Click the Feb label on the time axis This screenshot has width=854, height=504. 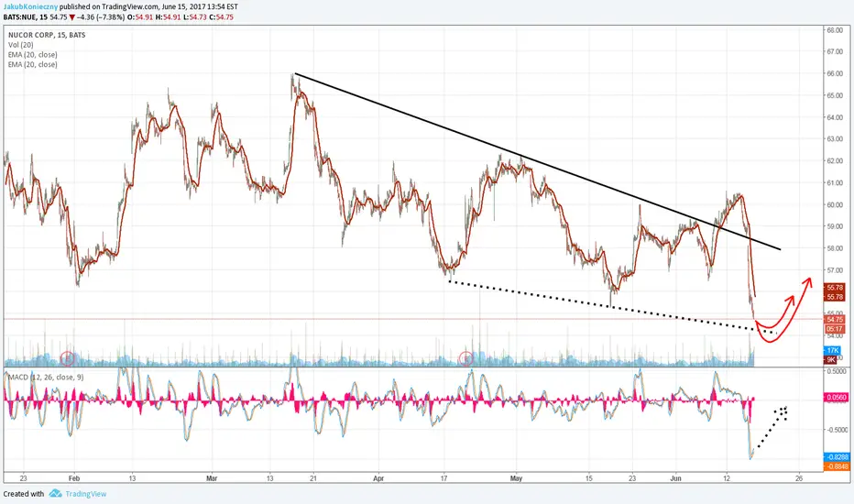(x=74, y=478)
